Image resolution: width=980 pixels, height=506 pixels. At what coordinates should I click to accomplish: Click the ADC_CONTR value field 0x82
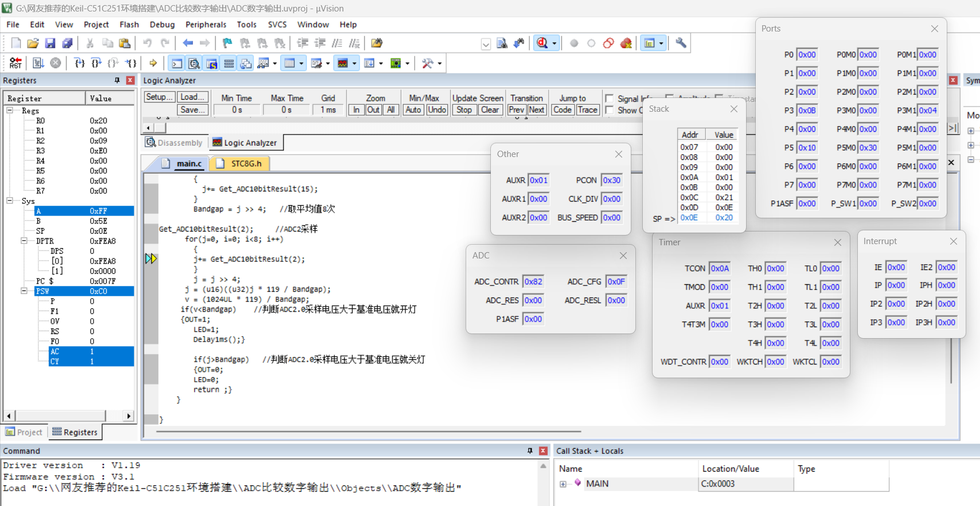tap(533, 281)
